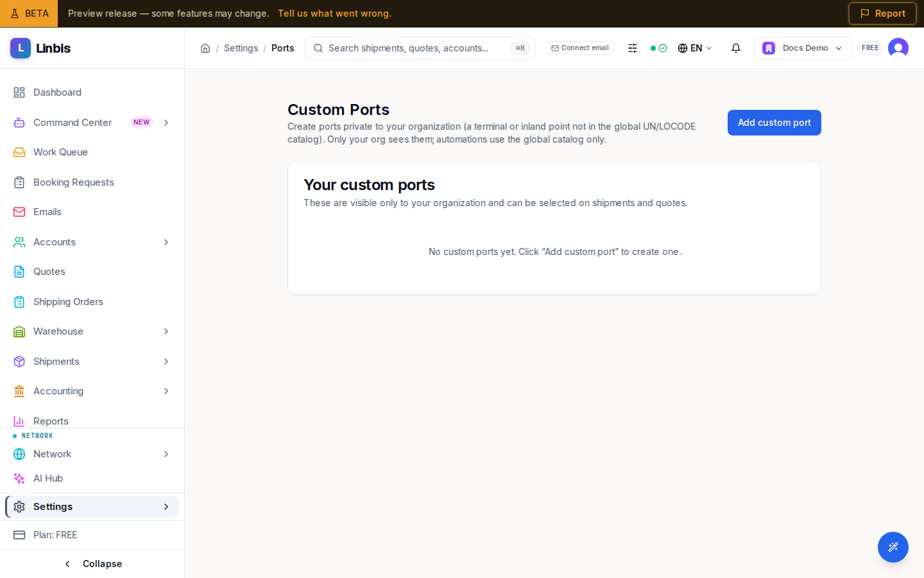The image size is (924, 578).
Task: Open AI Hub
Action: pyautogui.click(x=92, y=478)
